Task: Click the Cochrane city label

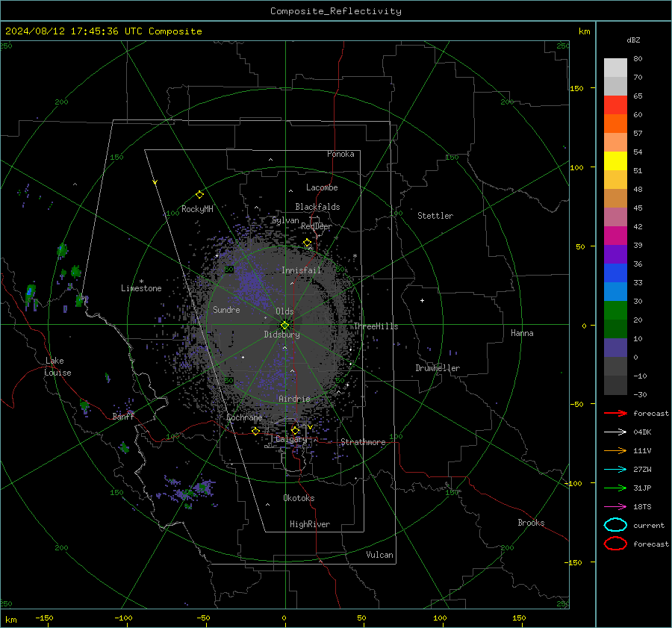Action: pyautogui.click(x=244, y=417)
